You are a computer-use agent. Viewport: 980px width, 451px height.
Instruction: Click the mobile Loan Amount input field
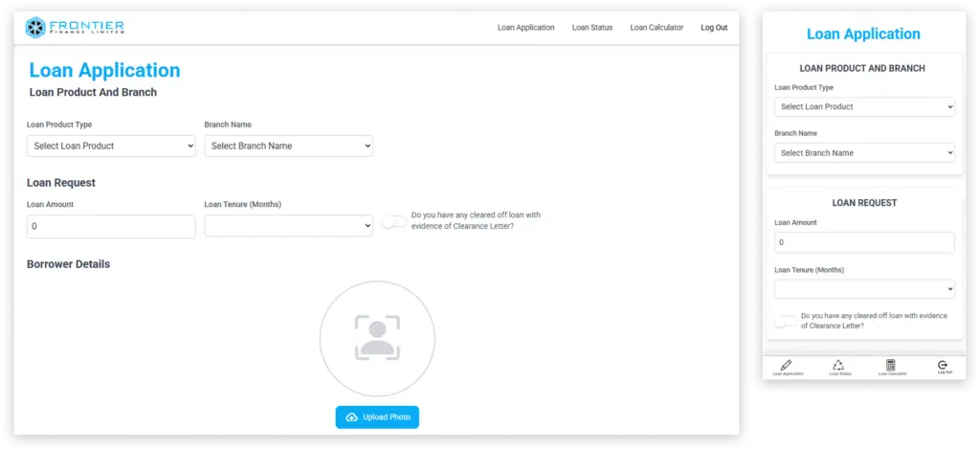[x=864, y=242]
